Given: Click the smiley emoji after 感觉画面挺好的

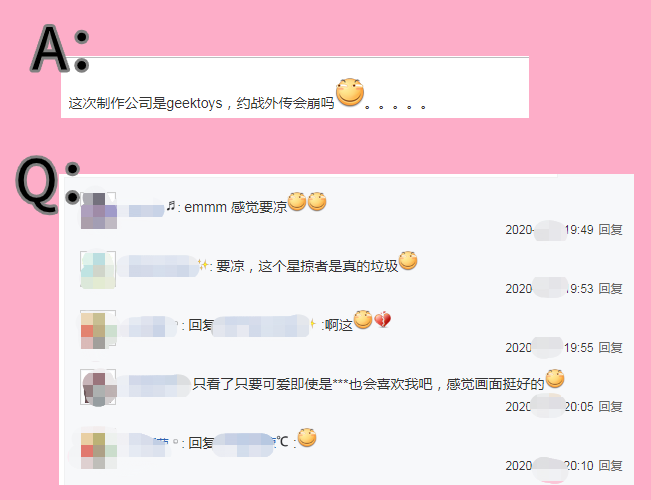Looking at the screenshot, I should click(555, 378).
